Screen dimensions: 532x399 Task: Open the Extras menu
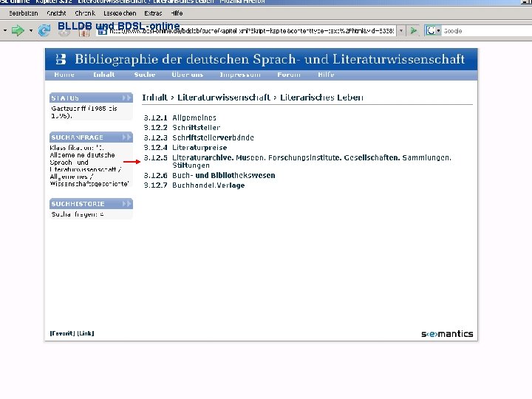pos(153,13)
